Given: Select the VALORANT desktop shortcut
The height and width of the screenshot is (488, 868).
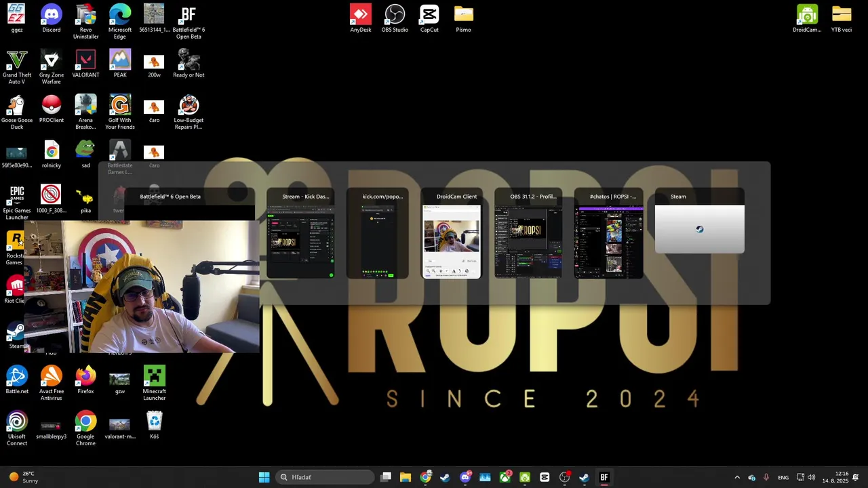Looking at the screenshot, I should (x=85, y=64).
